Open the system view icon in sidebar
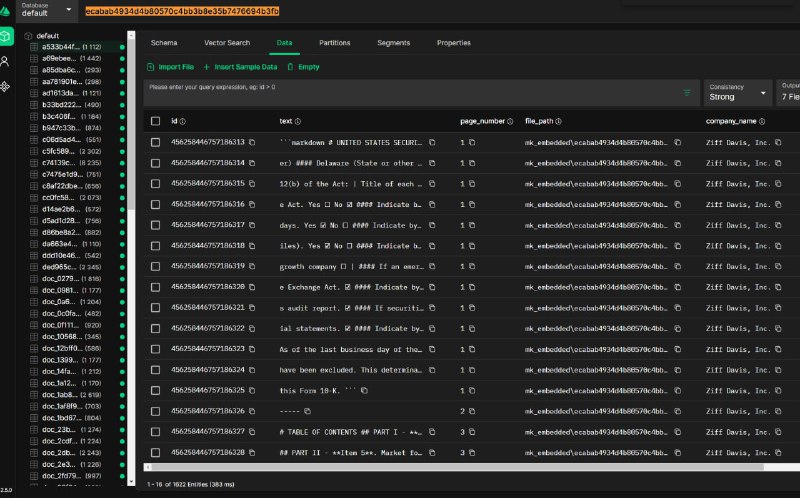 pos(5,86)
